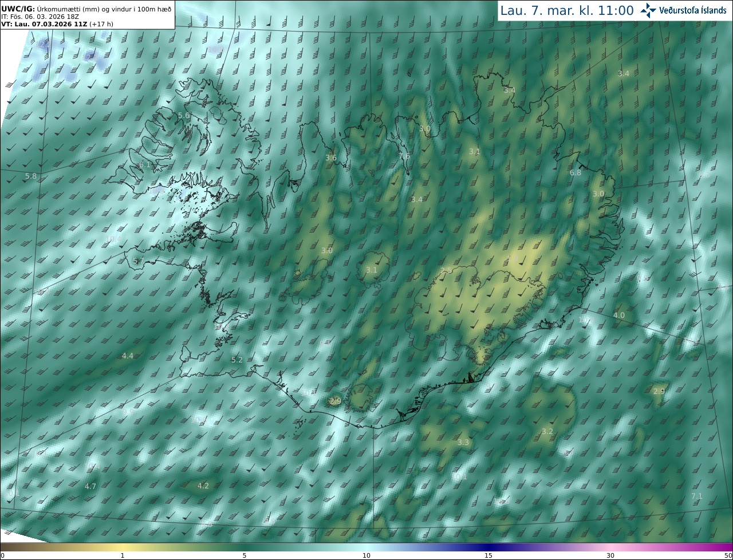This screenshot has width=733, height=560.
Task: Click the 7.6 value on the map
Action: point(404,156)
